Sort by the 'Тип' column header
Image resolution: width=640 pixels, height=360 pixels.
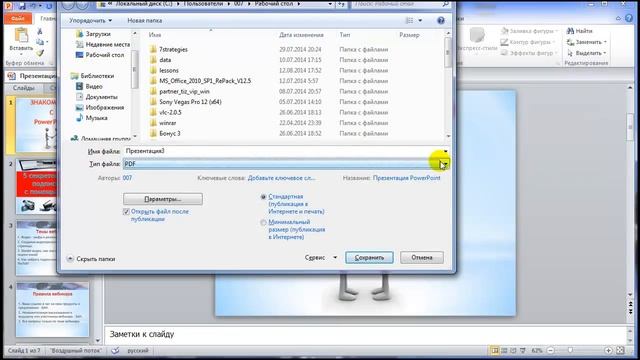pos(345,35)
